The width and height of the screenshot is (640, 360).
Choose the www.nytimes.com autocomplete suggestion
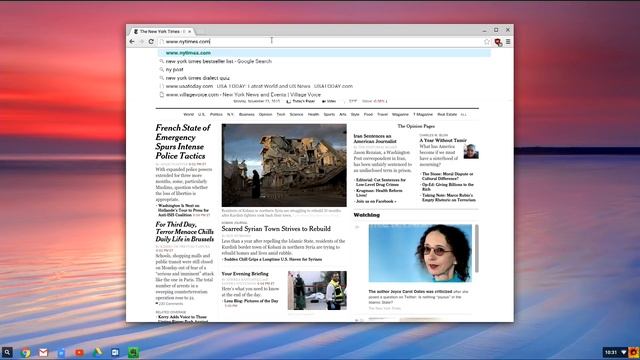tap(324, 53)
